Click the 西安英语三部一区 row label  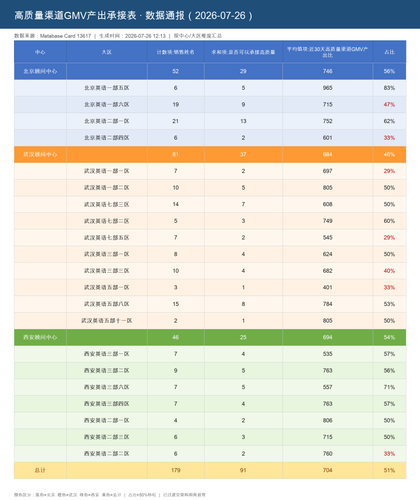[x=107, y=354]
